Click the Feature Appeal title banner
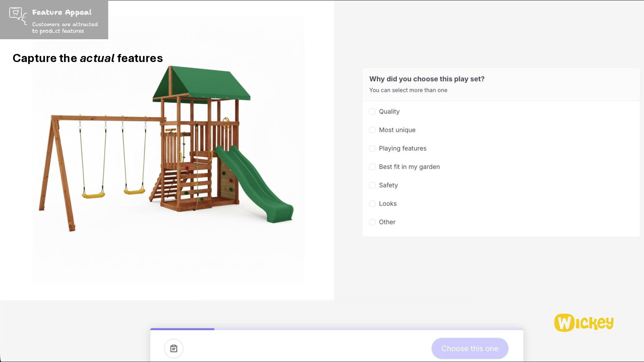 (x=62, y=13)
